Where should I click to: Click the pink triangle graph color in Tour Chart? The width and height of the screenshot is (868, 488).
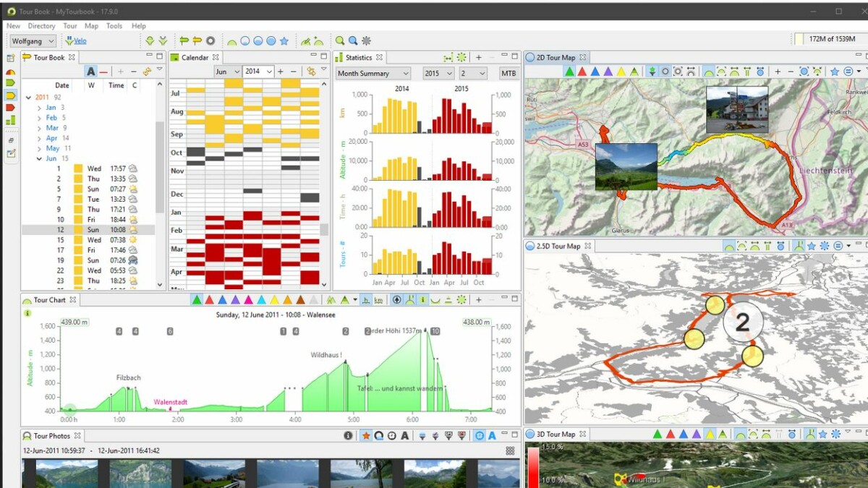tap(248, 300)
